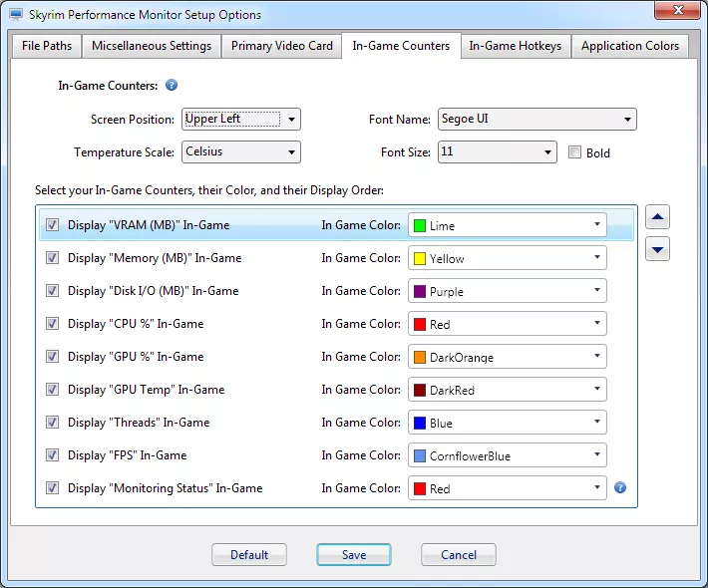Click the Yellow color swatch
Screen dimensions: 708x588
[x=420, y=258]
